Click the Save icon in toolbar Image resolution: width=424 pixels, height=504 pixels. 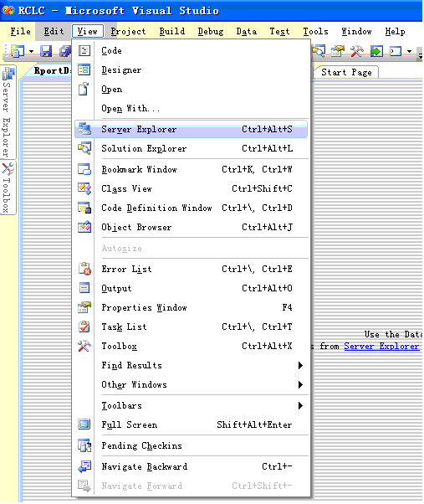click(46, 51)
